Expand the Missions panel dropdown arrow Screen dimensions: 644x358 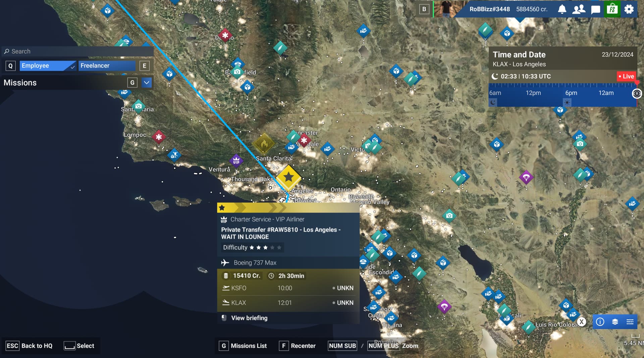pyautogui.click(x=147, y=83)
